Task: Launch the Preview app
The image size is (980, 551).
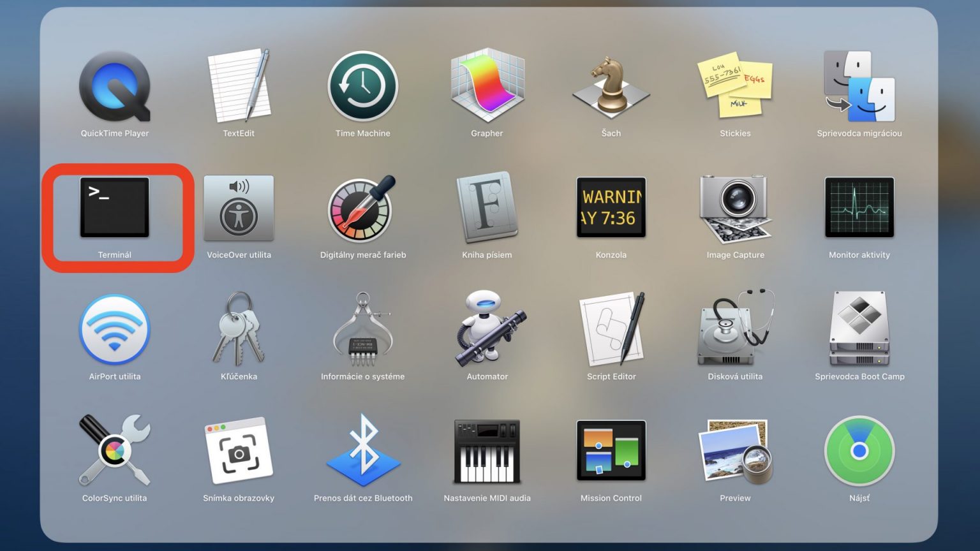Action: (x=735, y=452)
